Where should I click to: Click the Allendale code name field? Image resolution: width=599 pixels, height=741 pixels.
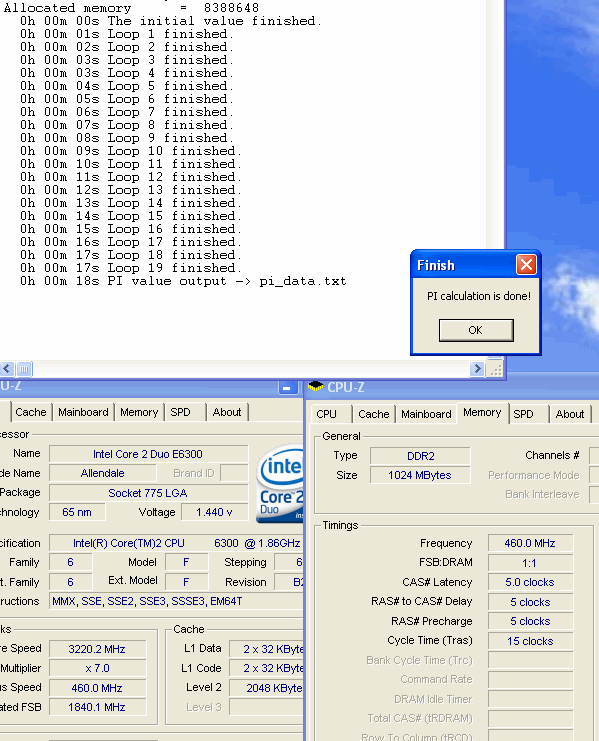tap(103, 473)
